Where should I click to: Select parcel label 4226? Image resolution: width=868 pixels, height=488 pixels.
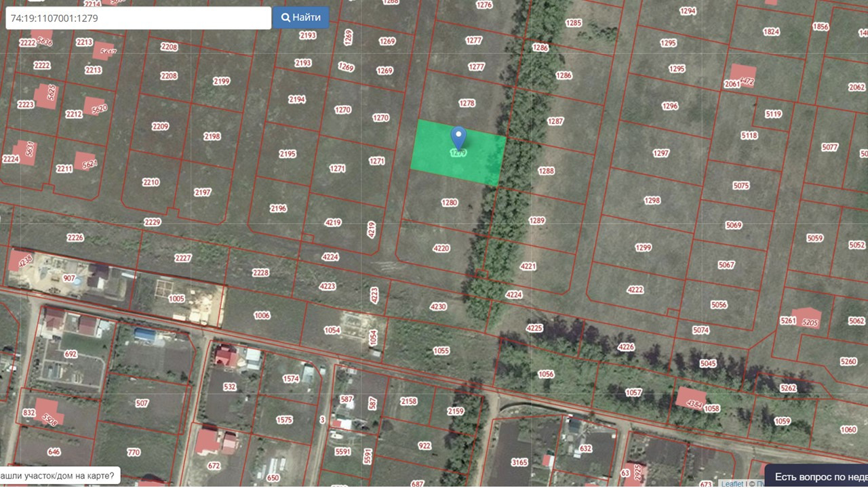(626, 347)
